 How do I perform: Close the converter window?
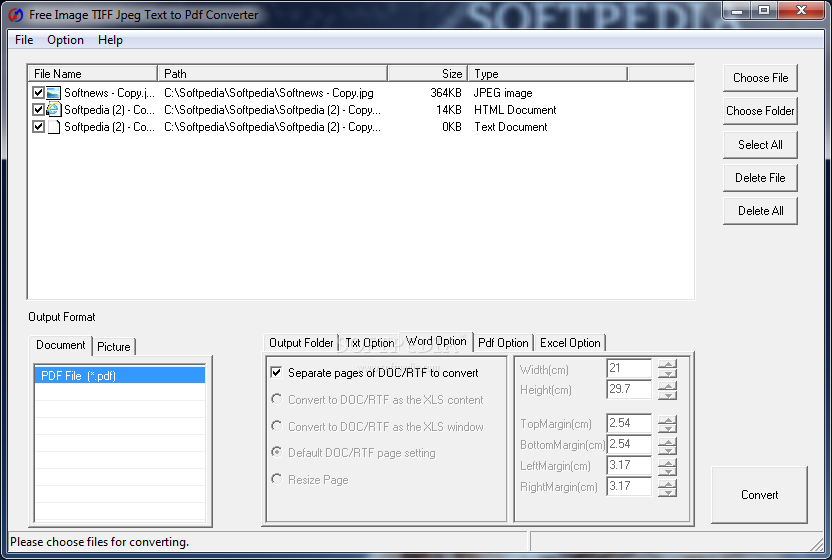(x=802, y=11)
